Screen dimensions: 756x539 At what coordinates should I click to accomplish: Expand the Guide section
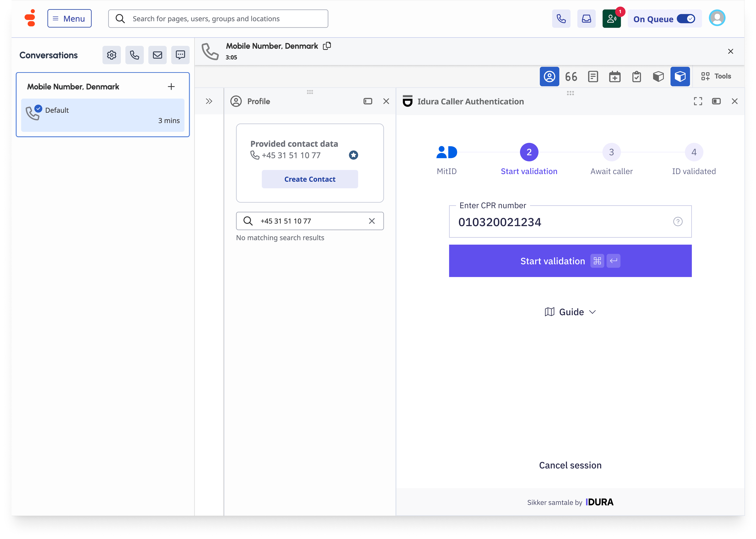[x=570, y=312]
